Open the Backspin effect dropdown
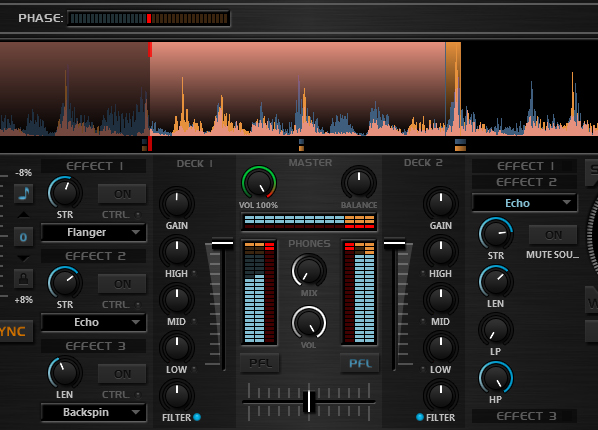The height and width of the screenshot is (430, 598). point(94,412)
